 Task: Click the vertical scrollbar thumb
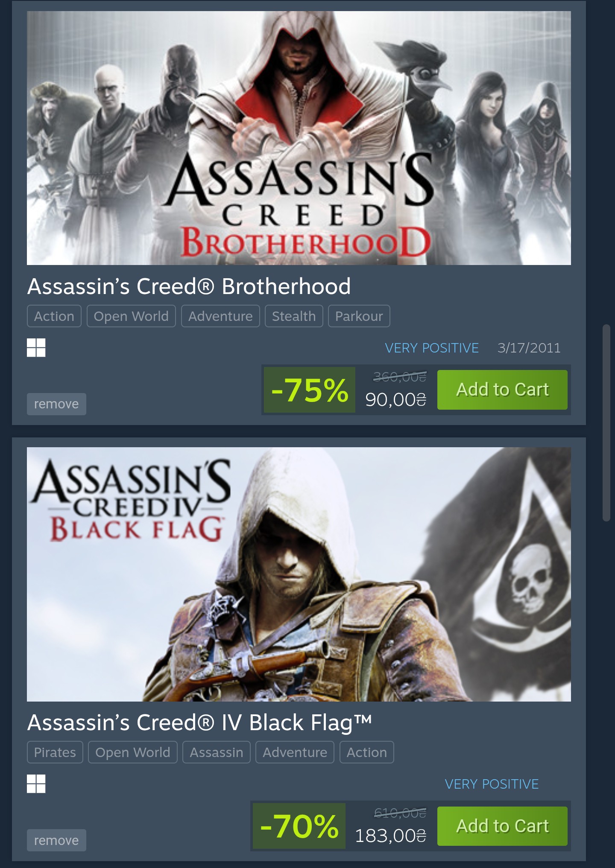pyautogui.click(x=606, y=422)
